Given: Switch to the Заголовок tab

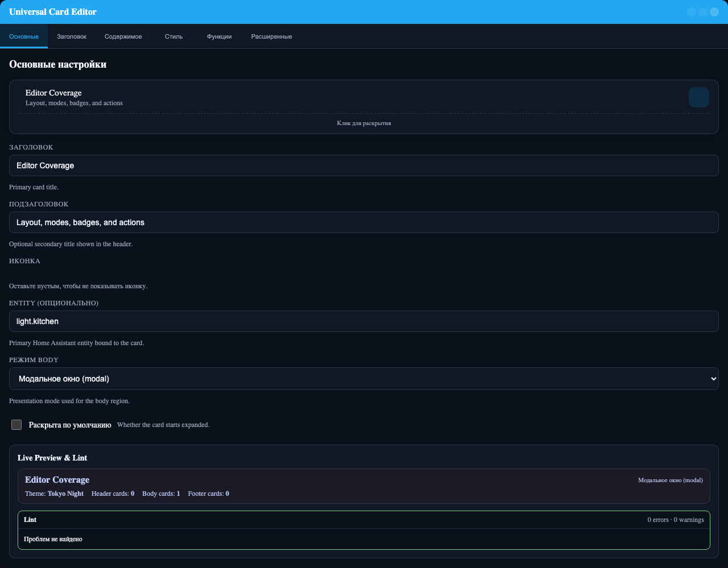Looking at the screenshot, I should coord(72,36).
